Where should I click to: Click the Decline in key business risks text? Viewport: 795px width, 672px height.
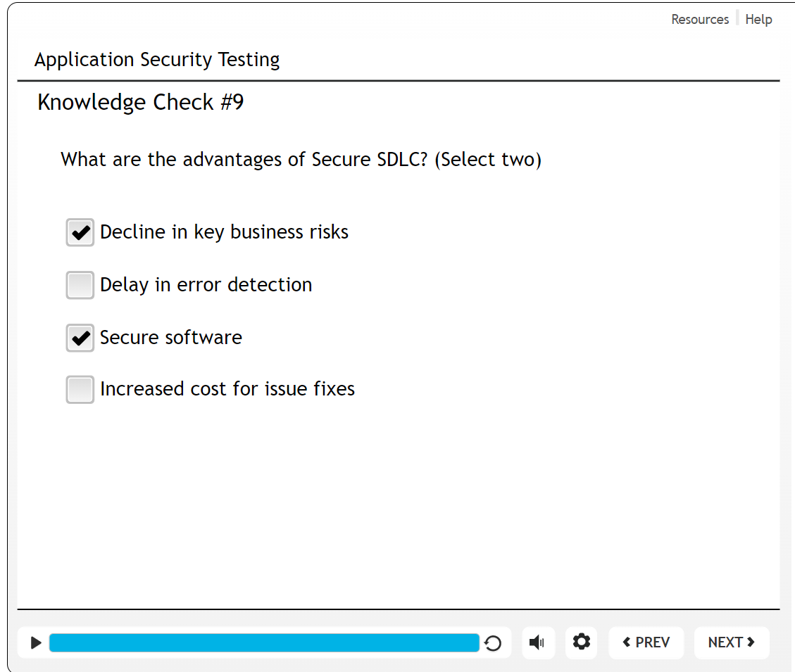coord(224,232)
